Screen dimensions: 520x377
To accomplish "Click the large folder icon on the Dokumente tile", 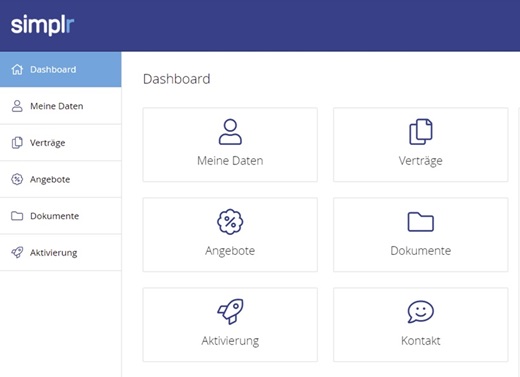I will (421, 222).
